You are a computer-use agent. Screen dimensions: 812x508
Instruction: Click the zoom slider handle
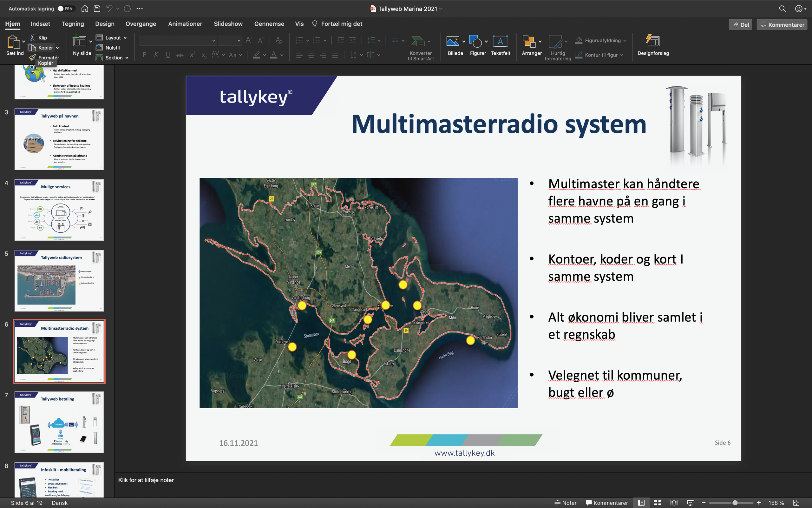[735, 503]
